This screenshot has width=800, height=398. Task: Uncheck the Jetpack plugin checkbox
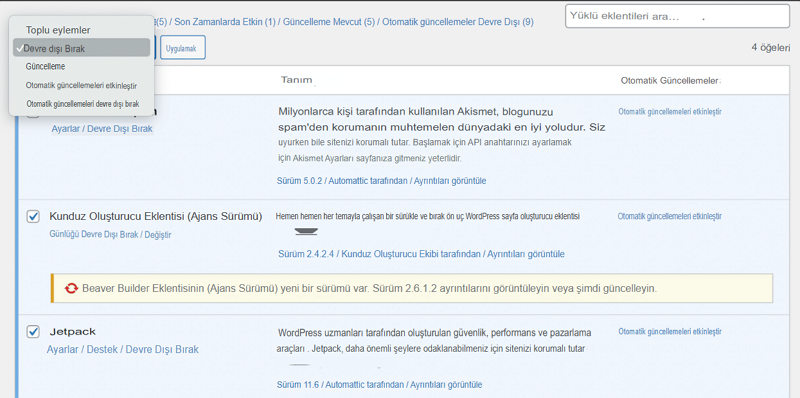point(33,332)
